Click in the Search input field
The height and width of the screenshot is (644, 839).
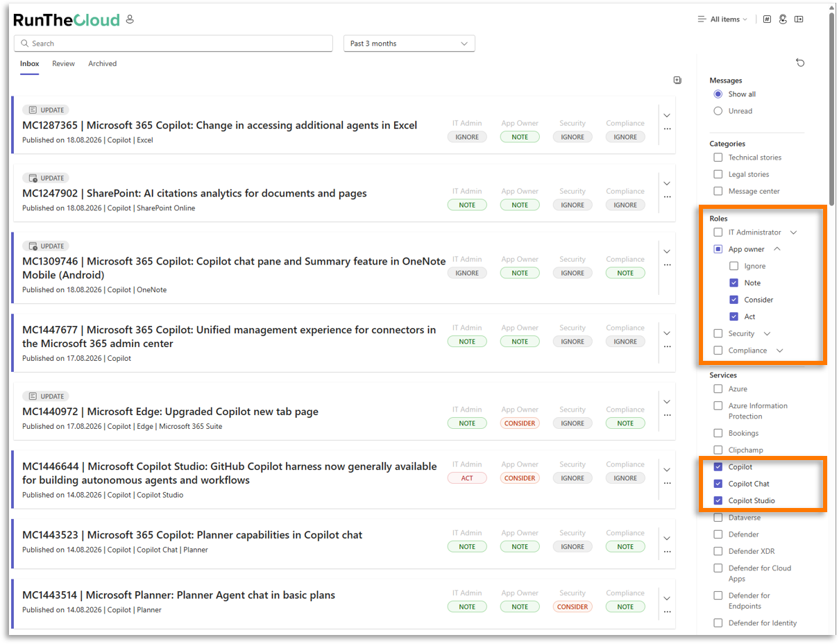(173, 43)
